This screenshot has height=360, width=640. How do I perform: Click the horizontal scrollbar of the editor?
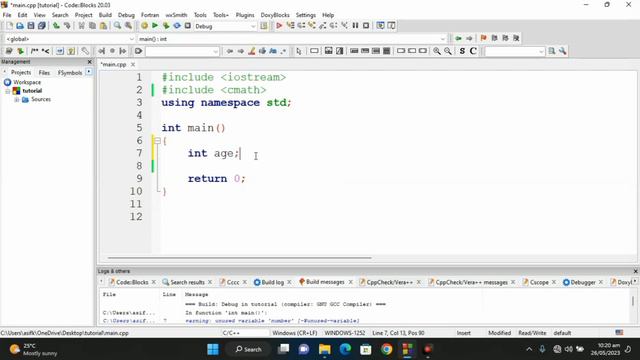240,258
